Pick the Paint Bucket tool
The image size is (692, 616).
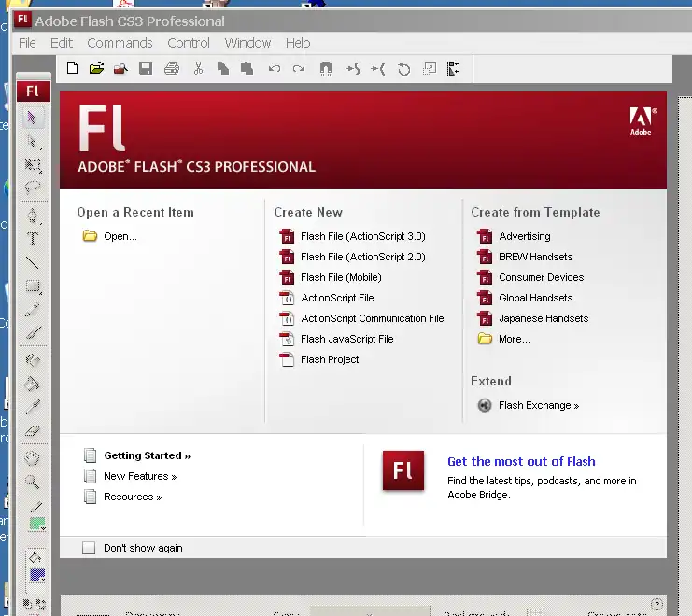pos(33,383)
